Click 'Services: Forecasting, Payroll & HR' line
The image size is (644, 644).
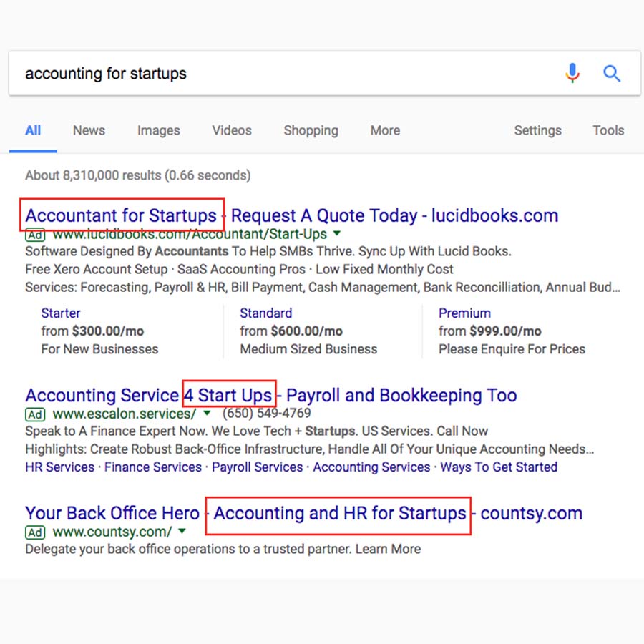pos(323,287)
